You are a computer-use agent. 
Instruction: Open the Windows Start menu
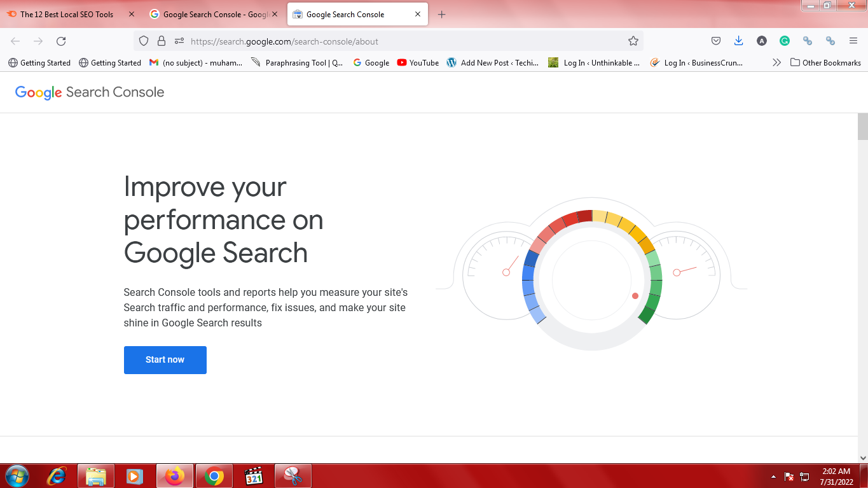tap(16, 476)
